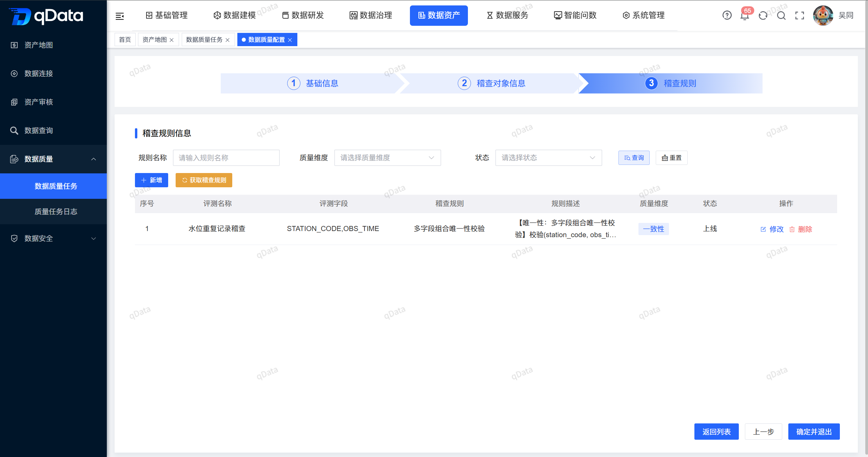Open the help question mark icon

(727, 15)
